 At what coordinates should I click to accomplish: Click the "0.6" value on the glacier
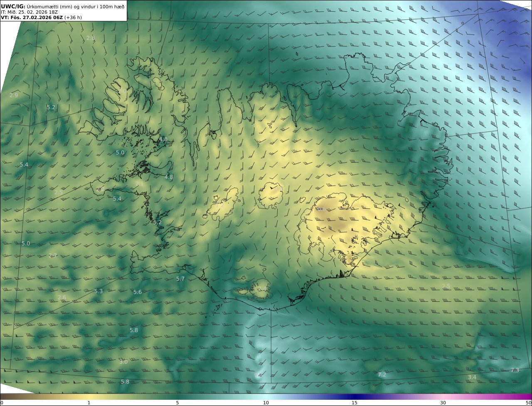(321, 209)
